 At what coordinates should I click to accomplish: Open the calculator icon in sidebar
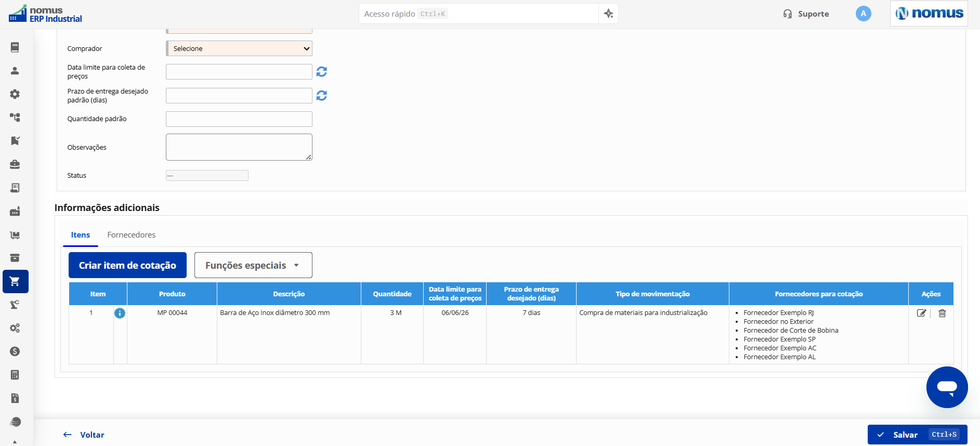(x=15, y=375)
